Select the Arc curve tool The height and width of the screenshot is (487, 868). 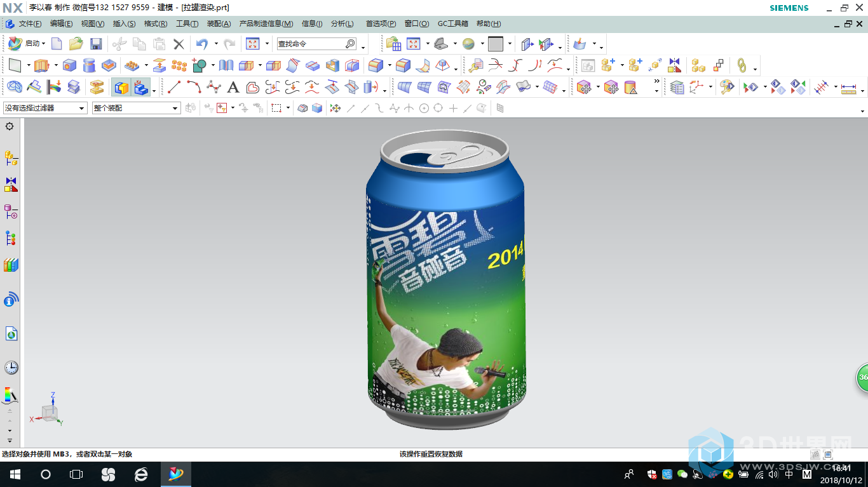[194, 87]
